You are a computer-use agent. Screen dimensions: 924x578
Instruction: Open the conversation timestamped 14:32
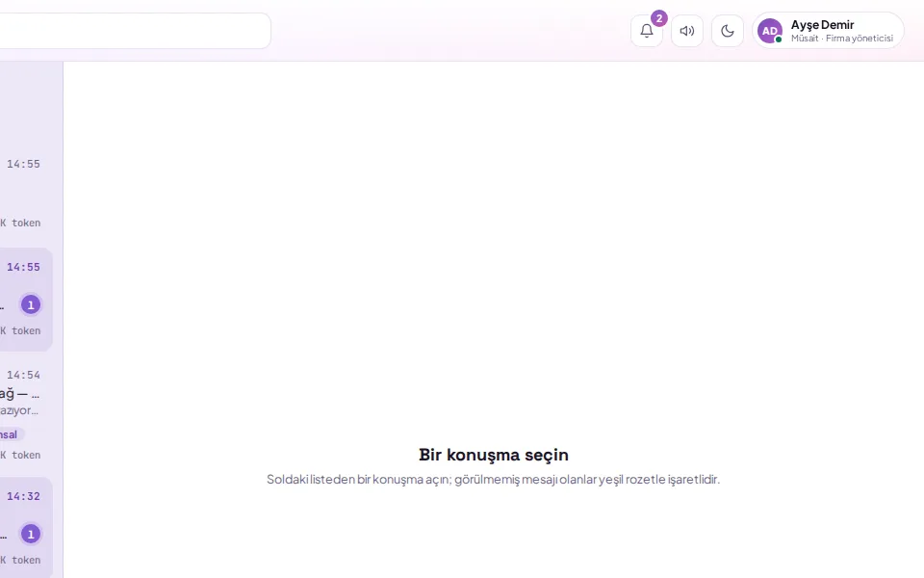[x=26, y=527]
